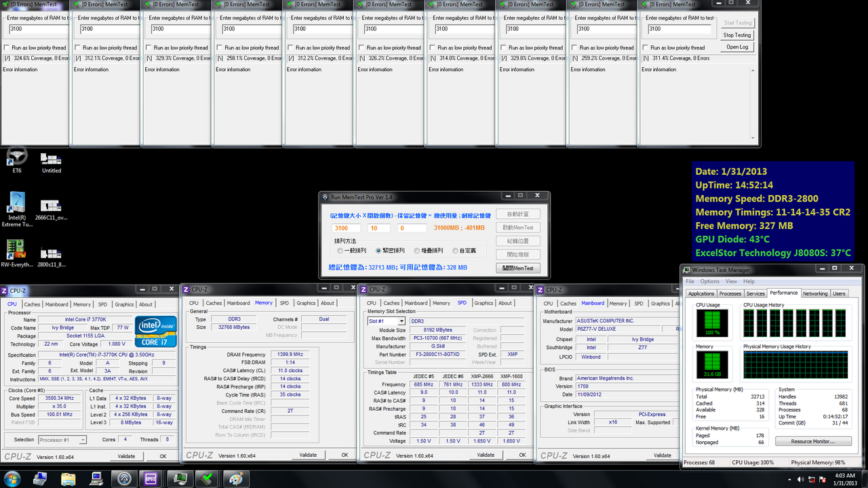
Task: Select the 緊密排列 radio button
Action: tap(378, 251)
